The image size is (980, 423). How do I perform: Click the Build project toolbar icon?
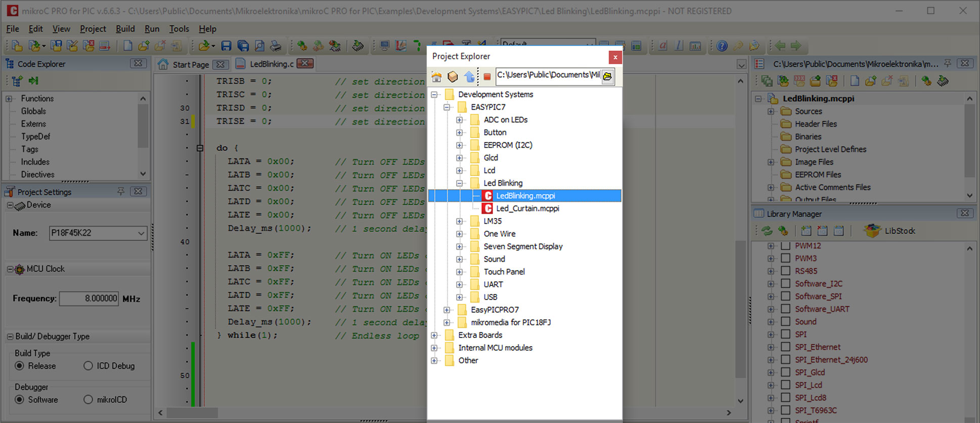[302, 46]
